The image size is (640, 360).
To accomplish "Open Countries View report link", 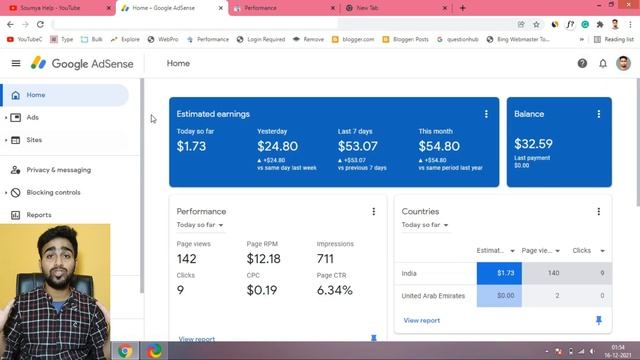I will coord(422,320).
